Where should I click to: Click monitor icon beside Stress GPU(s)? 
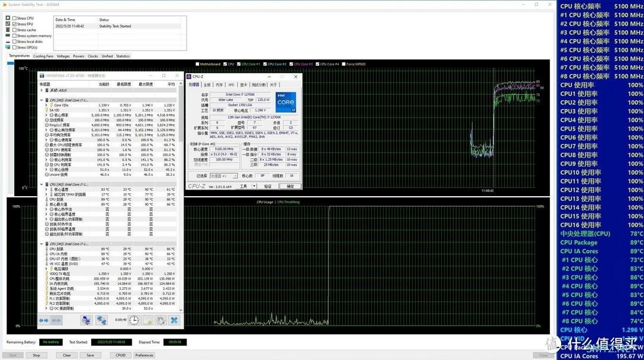click(x=8, y=47)
